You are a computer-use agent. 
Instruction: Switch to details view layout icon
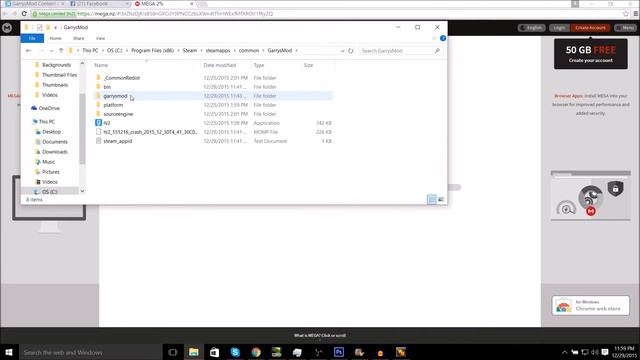click(x=432, y=199)
